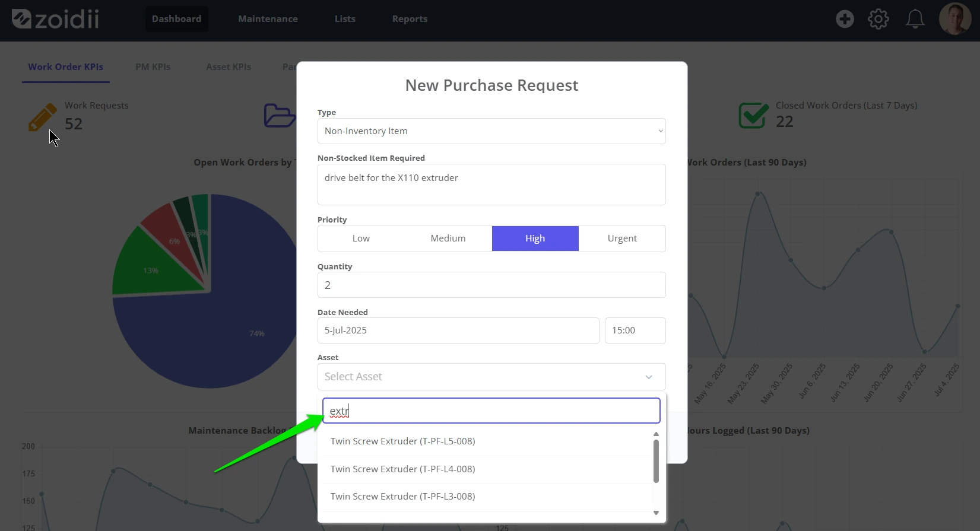Switch to Asset KPIs tab

tap(229, 67)
